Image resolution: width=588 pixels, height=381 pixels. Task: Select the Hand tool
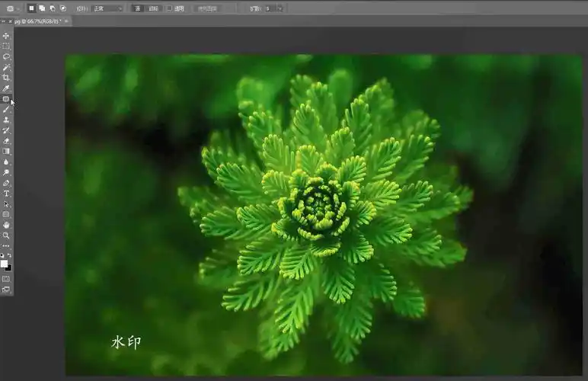pos(6,225)
